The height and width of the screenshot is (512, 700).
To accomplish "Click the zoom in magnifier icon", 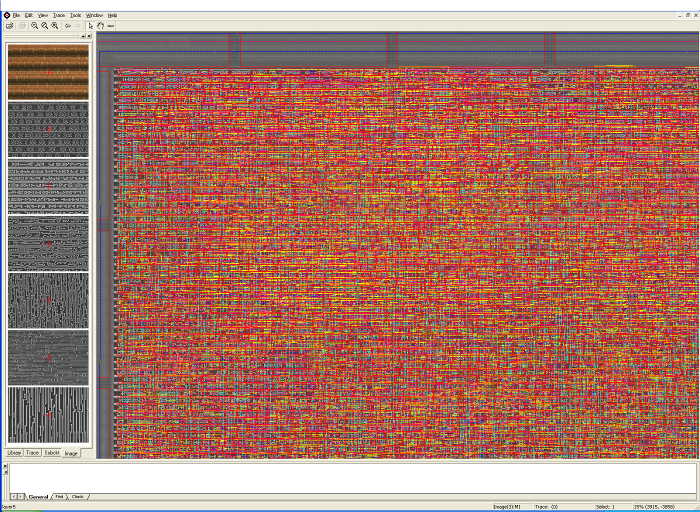I will [34, 26].
